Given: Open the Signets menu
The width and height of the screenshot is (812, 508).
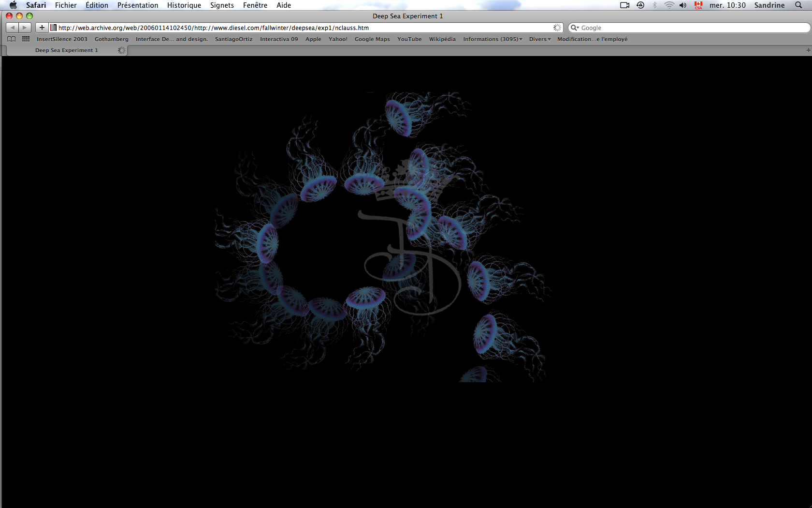Looking at the screenshot, I should click(x=222, y=5).
